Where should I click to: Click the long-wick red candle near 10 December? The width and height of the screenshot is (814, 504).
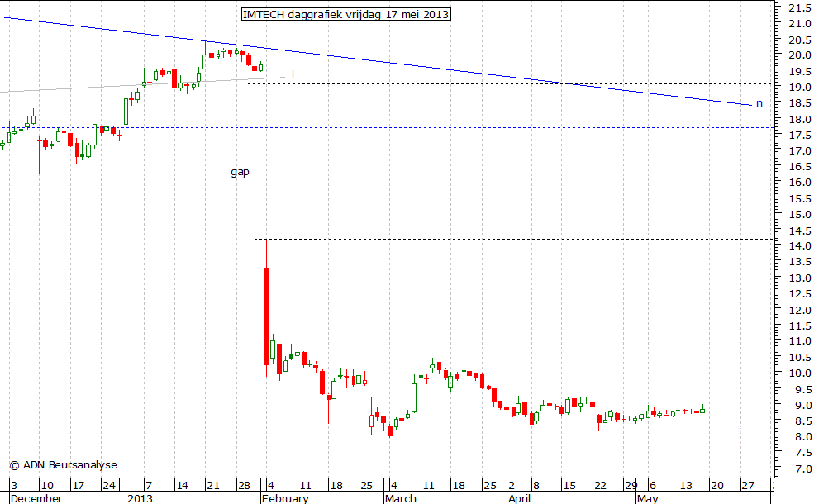pyautogui.click(x=39, y=155)
